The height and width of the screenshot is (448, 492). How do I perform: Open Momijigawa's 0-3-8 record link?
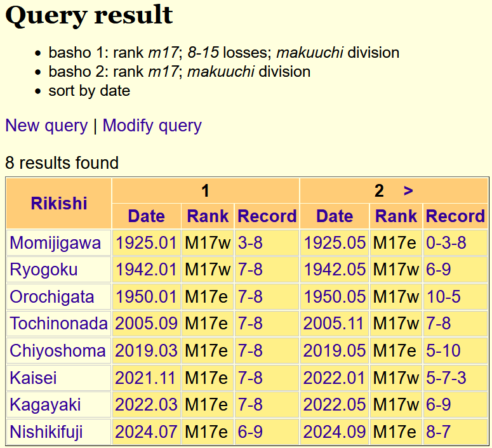point(446,243)
